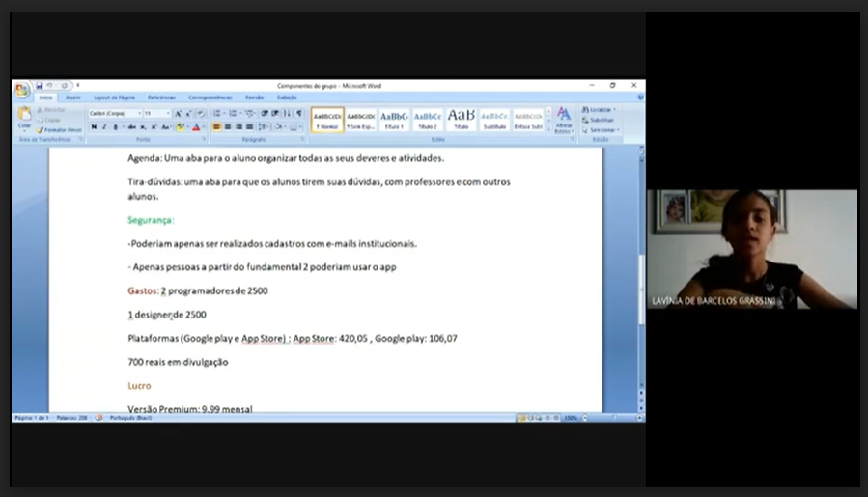Switch to the Layout da Página tab

[x=115, y=97]
